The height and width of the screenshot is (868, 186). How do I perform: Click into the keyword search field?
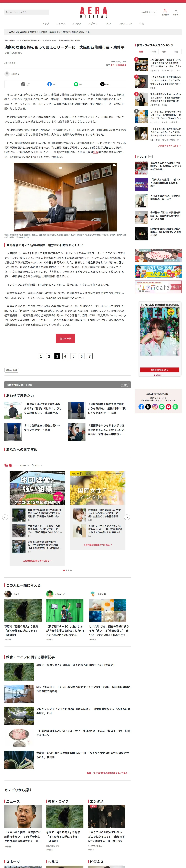coord(27,12)
